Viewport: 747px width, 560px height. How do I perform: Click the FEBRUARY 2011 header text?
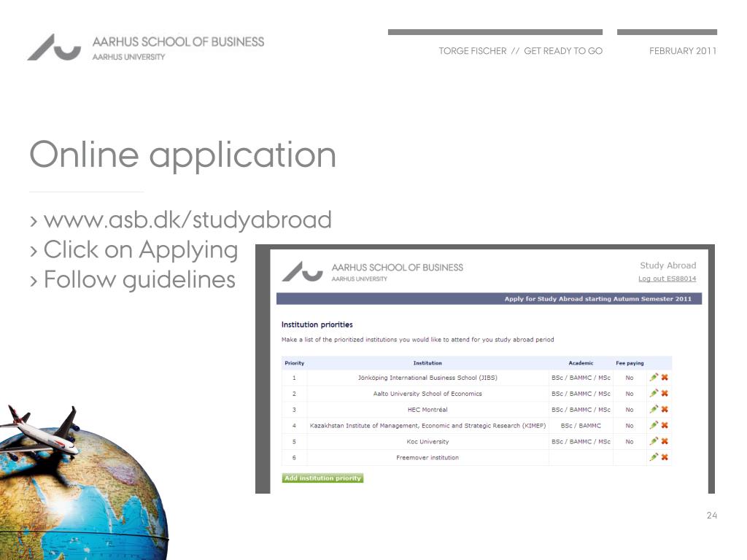point(683,51)
